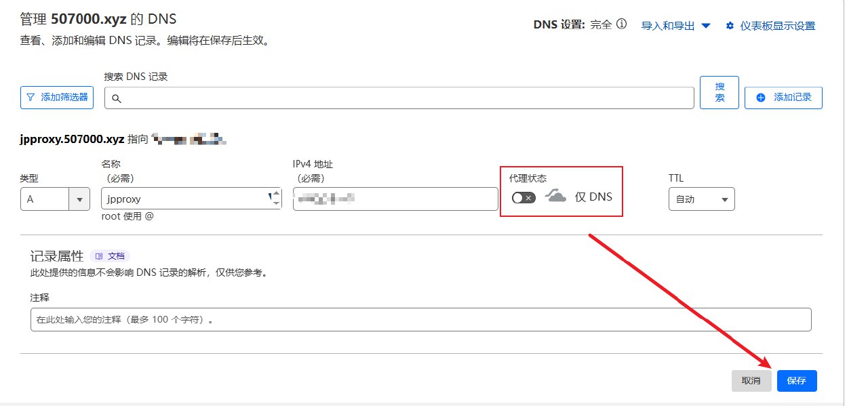868x406 pixels.
Task: Click the 仅 DNS status text
Action: point(593,197)
